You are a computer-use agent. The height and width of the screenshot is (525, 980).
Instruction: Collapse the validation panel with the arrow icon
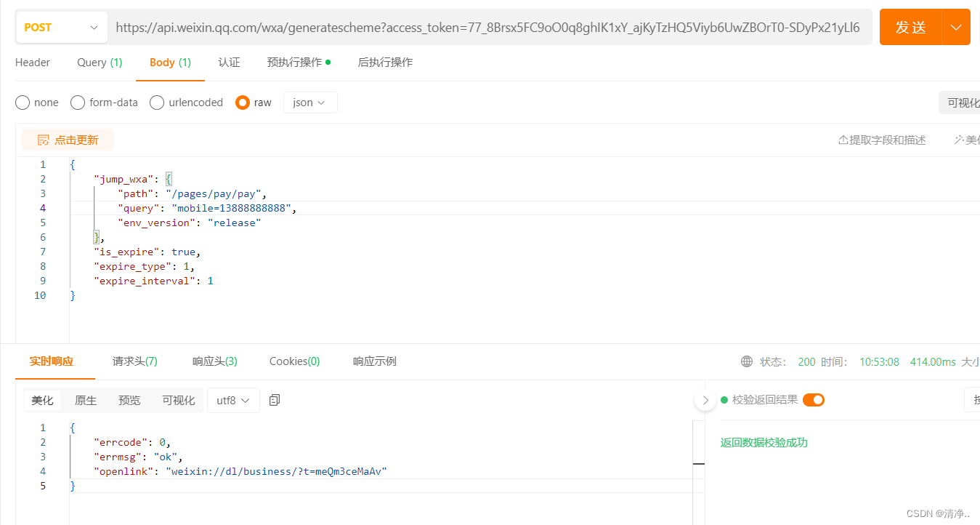click(x=705, y=400)
